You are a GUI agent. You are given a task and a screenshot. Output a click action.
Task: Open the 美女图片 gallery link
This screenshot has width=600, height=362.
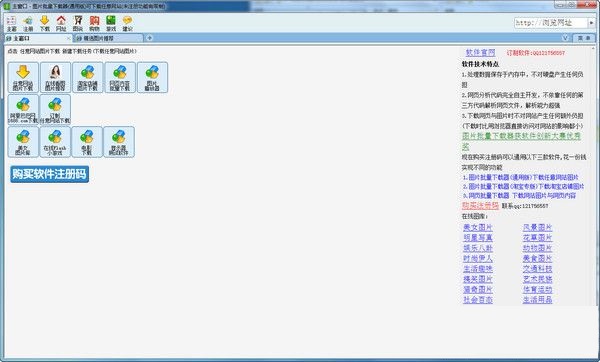click(478, 227)
